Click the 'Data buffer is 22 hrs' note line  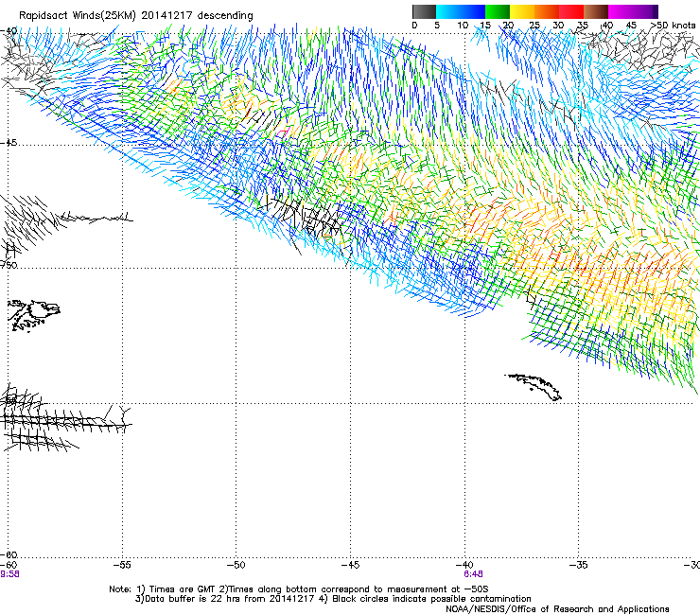click(333, 599)
